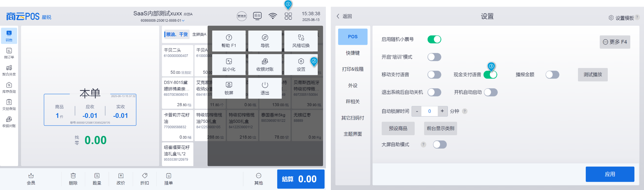Open 聚合外卖 in the left sidebar

click(x=9, y=70)
